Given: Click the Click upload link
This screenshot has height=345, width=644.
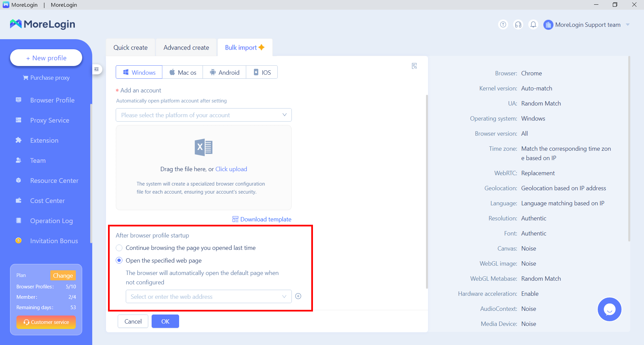Looking at the screenshot, I should tap(231, 169).
